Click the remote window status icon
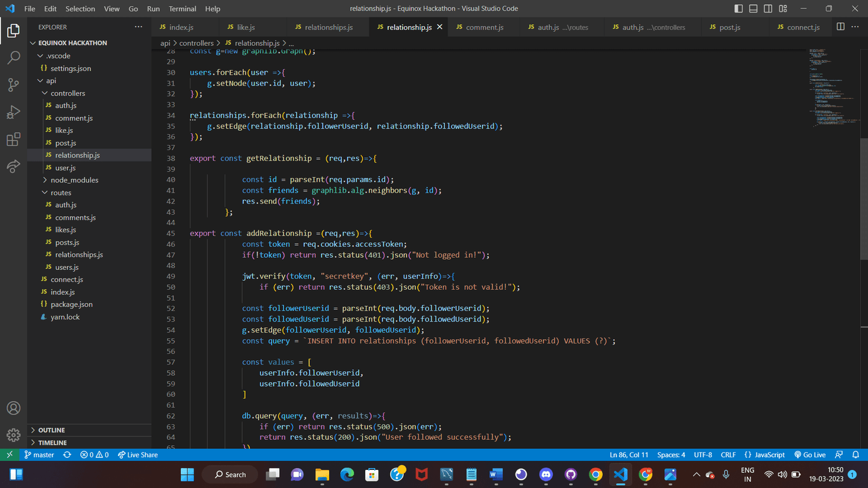 click(x=10, y=455)
